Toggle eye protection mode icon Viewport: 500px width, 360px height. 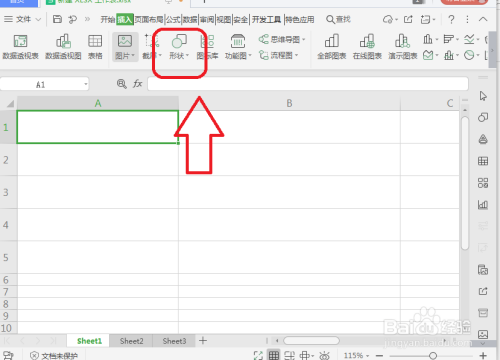pos(324,356)
